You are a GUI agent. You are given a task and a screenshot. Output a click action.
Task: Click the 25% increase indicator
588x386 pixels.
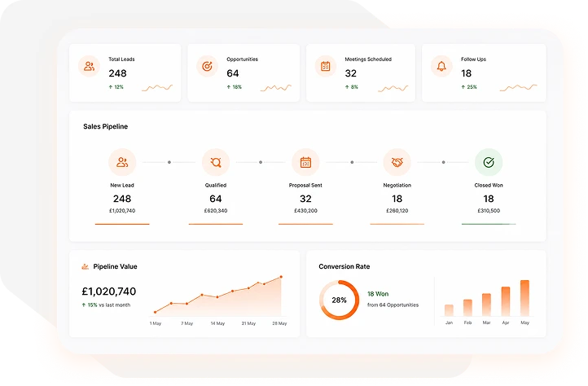coord(469,87)
